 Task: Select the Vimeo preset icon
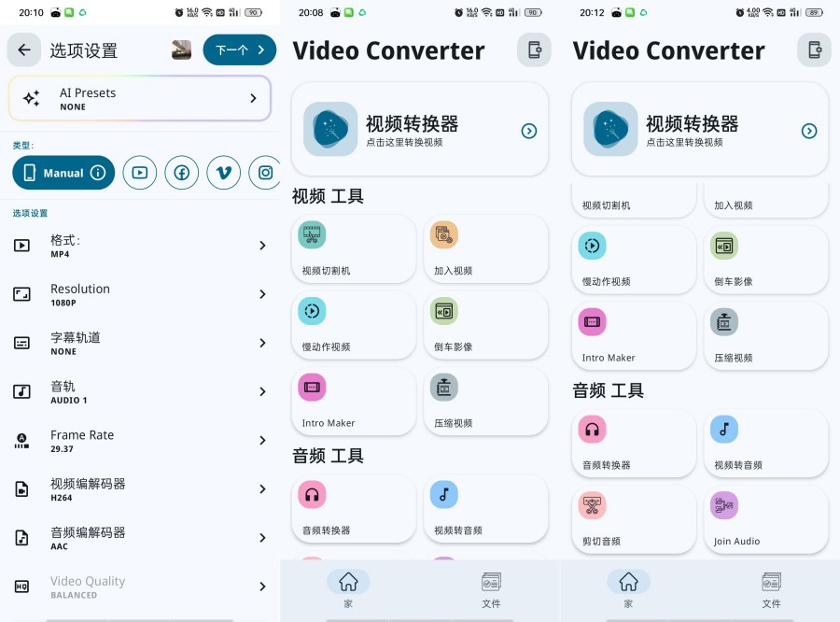click(x=223, y=173)
